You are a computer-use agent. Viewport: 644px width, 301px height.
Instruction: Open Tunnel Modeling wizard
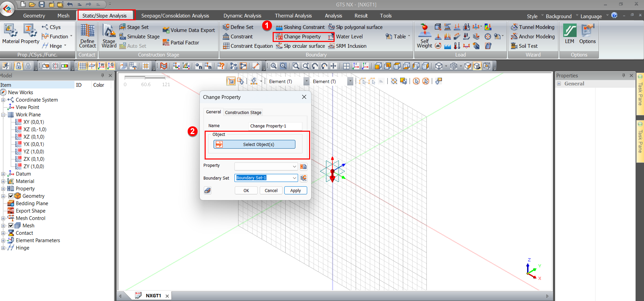click(532, 27)
